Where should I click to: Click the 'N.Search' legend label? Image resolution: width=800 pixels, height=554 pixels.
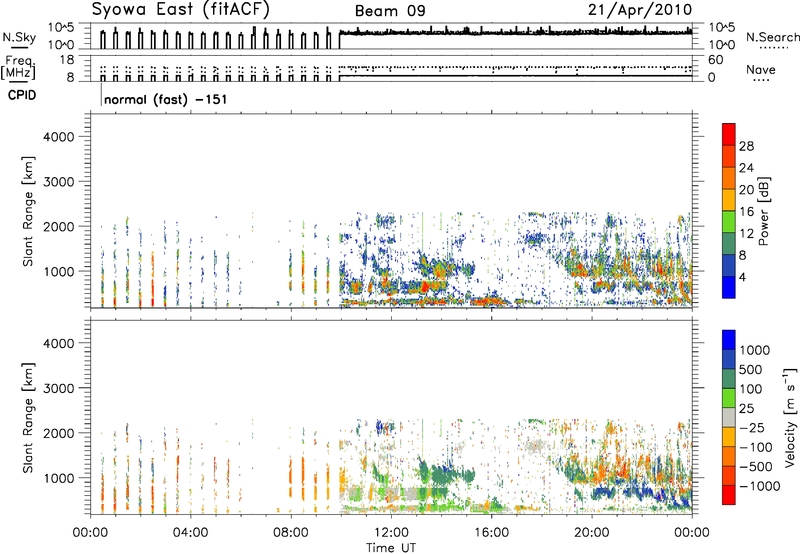tap(773, 37)
